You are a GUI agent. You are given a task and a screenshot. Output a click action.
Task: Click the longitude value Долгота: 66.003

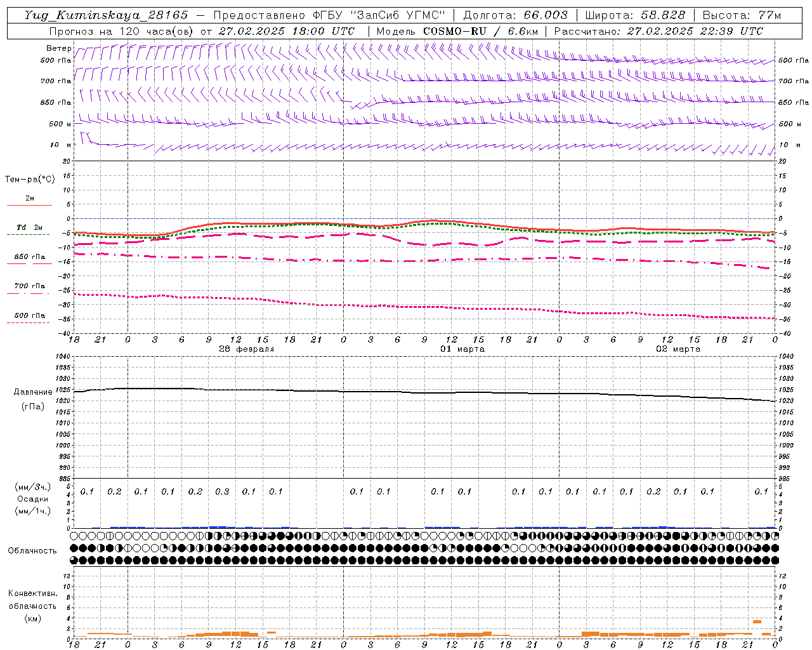click(516, 15)
